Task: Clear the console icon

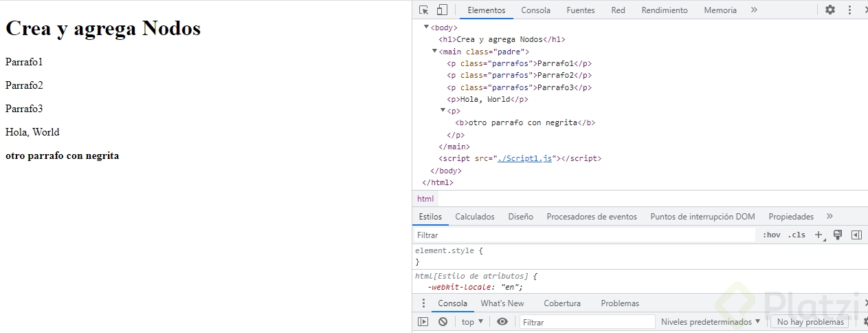Action: [443, 322]
